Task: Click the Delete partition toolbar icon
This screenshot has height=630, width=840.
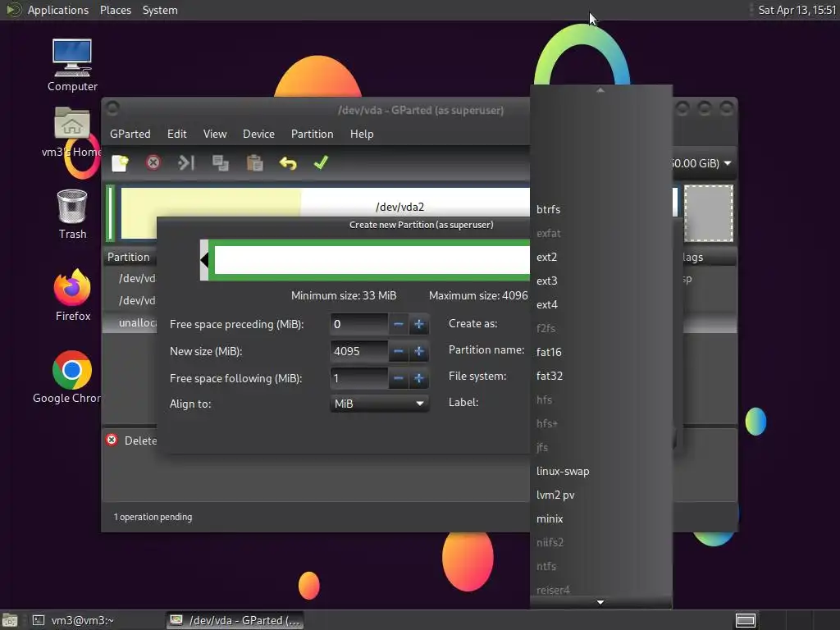Action: (x=153, y=162)
